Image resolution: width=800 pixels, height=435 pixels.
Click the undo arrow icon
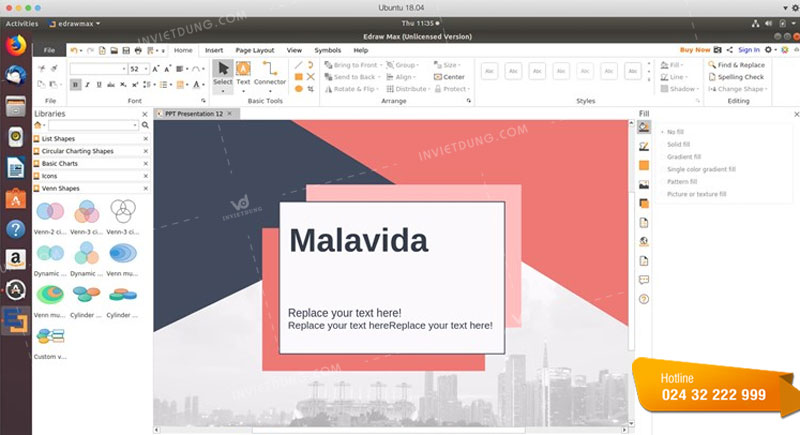pos(74,50)
